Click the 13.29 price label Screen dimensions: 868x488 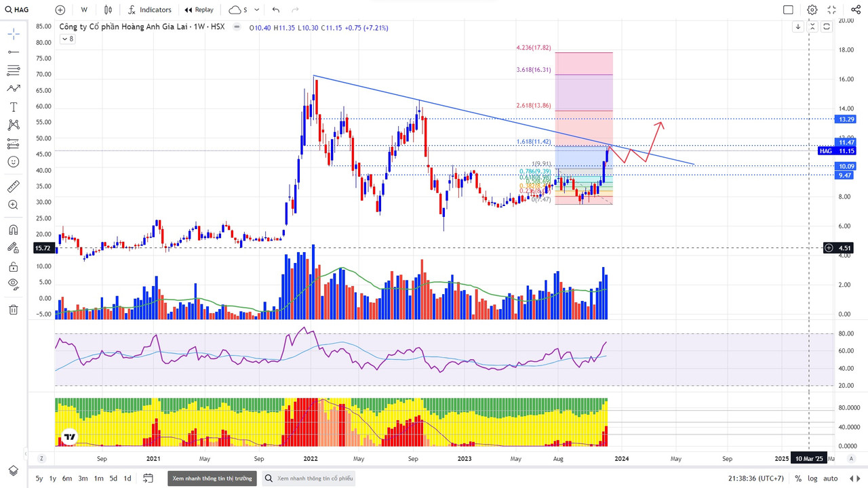pyautogui.click(x=846, y=119)
